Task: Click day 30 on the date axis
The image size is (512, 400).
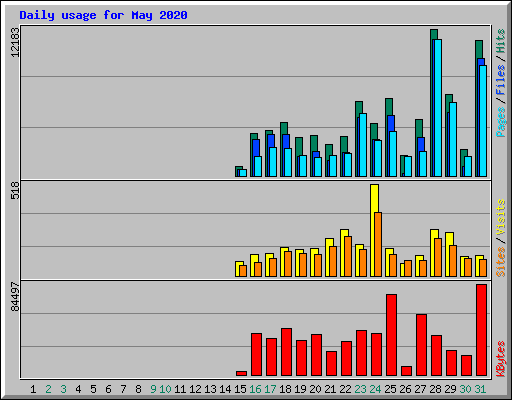Action: [x=465, y=389]
